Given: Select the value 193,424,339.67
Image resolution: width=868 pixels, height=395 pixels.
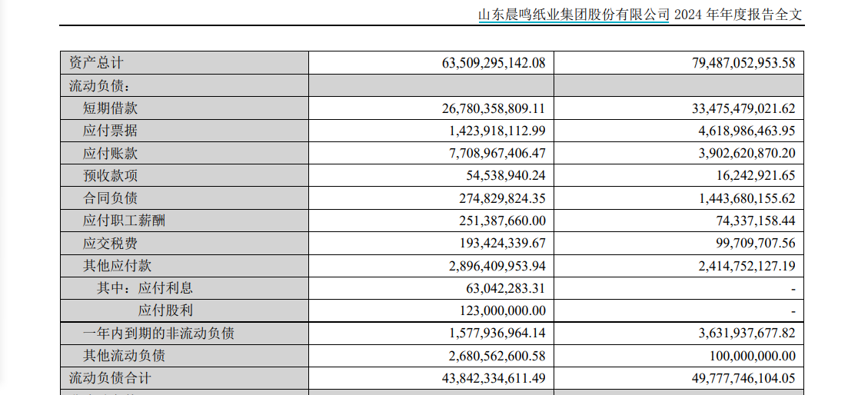Looking at the screenshot, I should click(501, 244).
